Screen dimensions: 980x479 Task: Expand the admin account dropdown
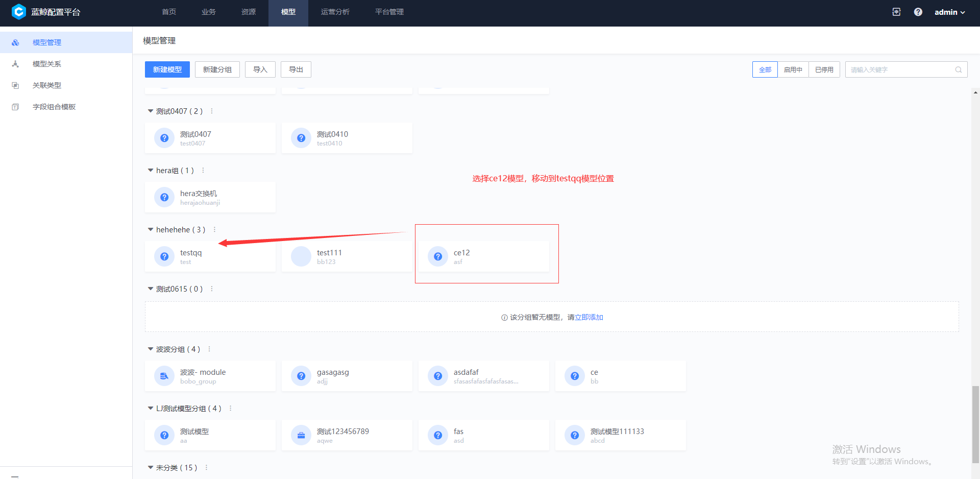click(x=949, y=12)
